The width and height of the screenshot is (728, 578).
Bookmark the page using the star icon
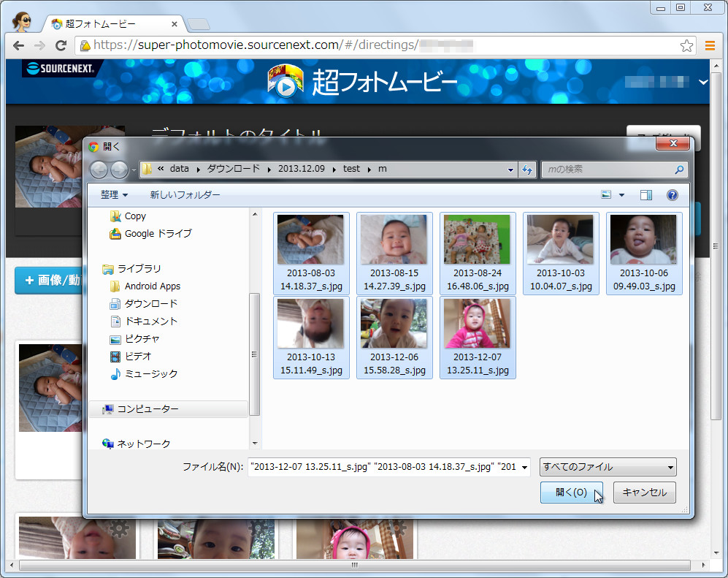pyautogui.click(x=686, y=45)
